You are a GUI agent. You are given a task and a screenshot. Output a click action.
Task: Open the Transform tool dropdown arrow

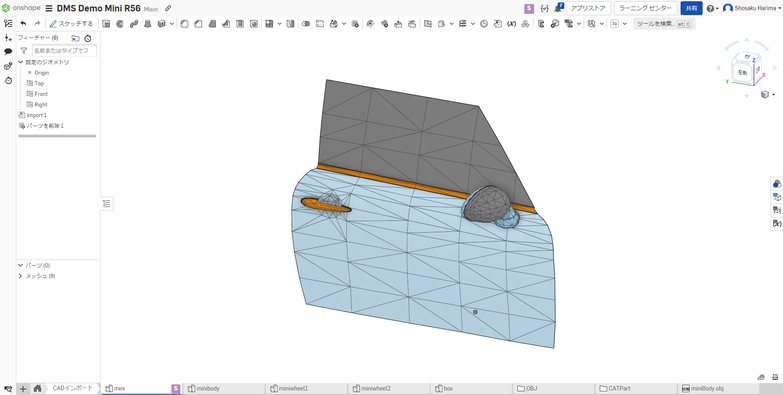(x=345, y=23)
